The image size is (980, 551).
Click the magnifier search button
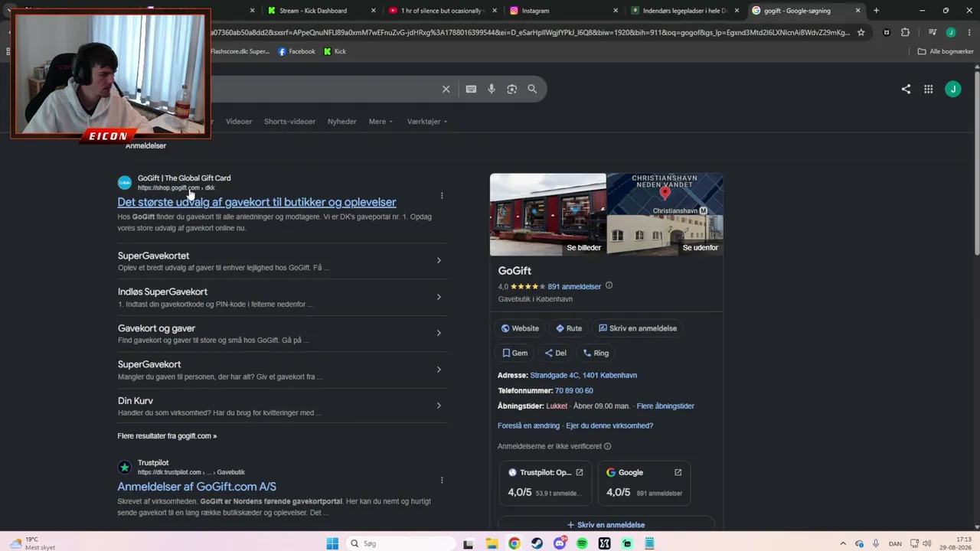pyautogui.click(x=532, y=89)
